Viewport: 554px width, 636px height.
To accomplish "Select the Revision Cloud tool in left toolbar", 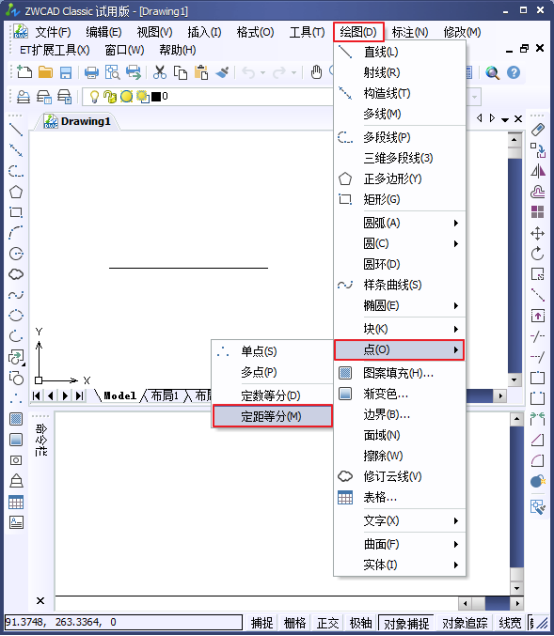I will (x=16, y=274).
